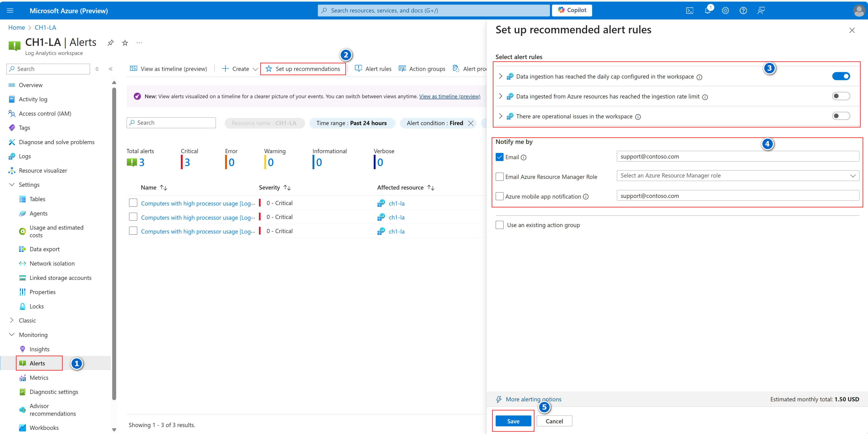Disable the daily cap alert rule toggle
The height and width of the screenshot is (434, 868).
coord(841,76)
